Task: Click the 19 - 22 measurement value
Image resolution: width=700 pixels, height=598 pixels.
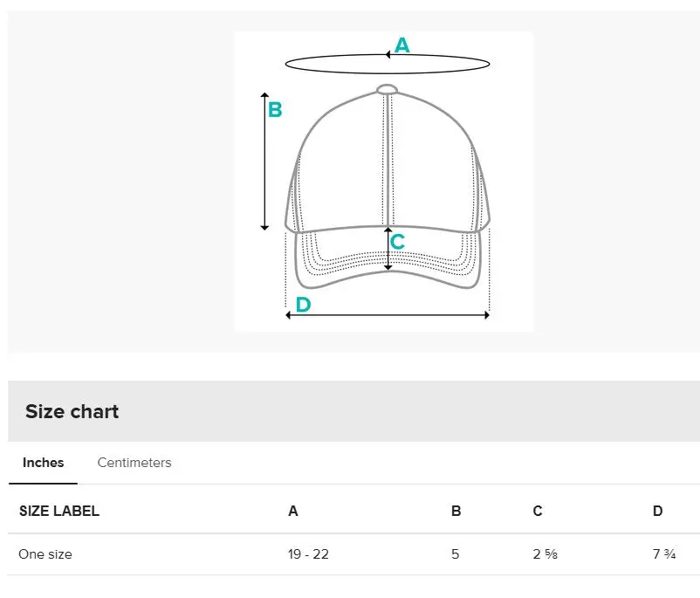Action: 308,554
